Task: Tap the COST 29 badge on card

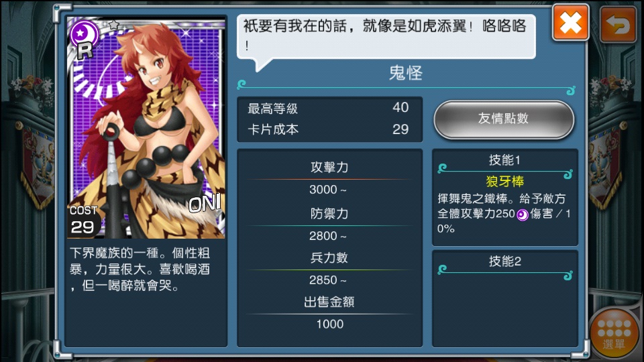Action: pos(83,221)
